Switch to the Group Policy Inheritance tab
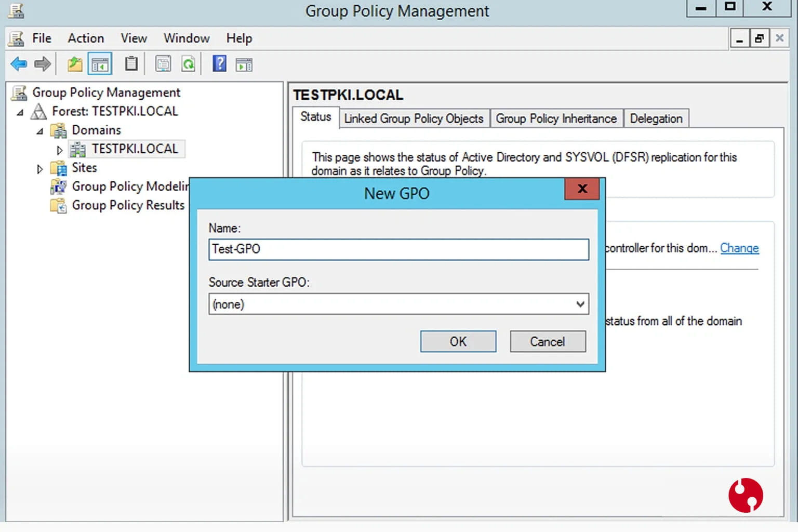The image size is (798, 532). point(556,118)
